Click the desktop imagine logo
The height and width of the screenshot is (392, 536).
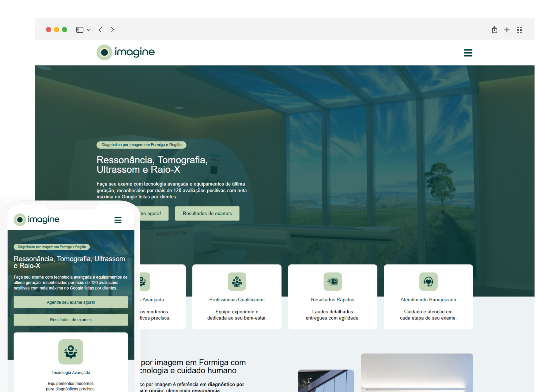126,52
